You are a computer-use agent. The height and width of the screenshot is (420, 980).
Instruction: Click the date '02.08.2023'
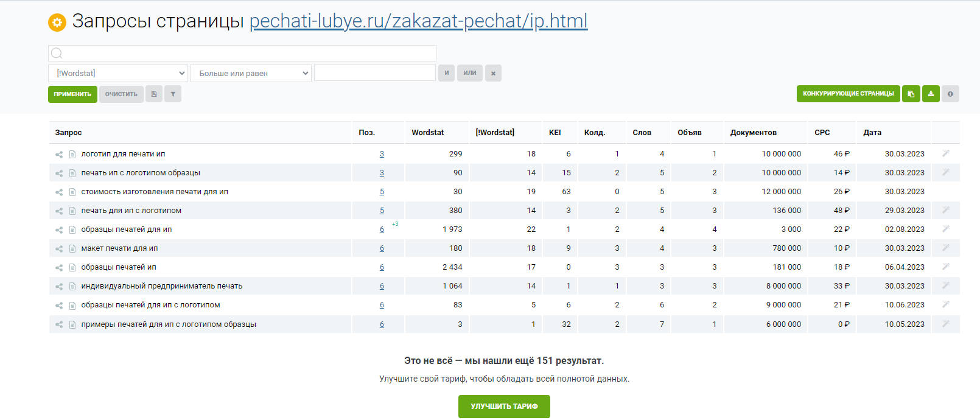pos(905,229)
